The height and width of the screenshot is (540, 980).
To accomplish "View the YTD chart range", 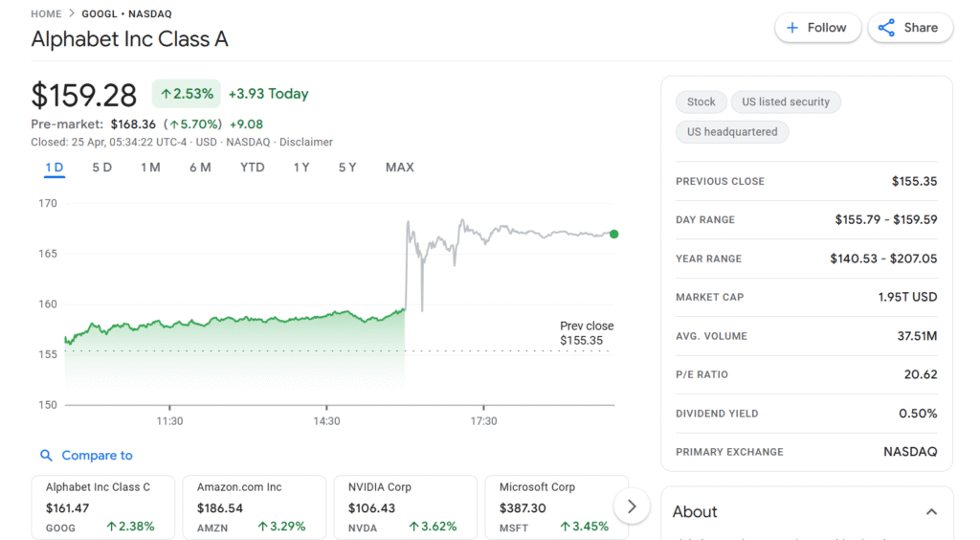I will [x=252, y=168].
